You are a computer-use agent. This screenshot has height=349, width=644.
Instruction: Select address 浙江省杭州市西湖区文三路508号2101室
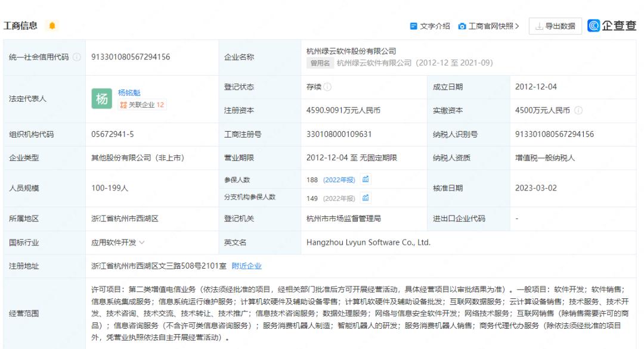pos(159,266)
